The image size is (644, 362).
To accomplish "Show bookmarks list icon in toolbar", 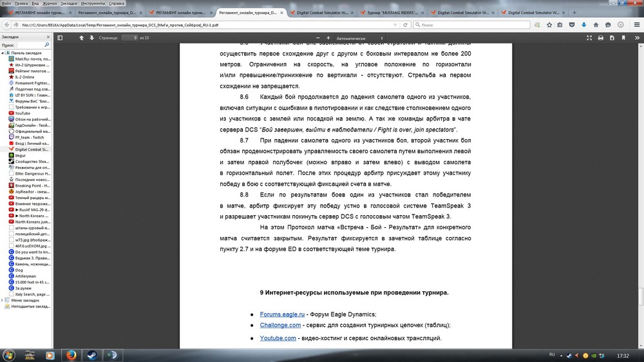I will pyautogui.click(x=560, y=25).
